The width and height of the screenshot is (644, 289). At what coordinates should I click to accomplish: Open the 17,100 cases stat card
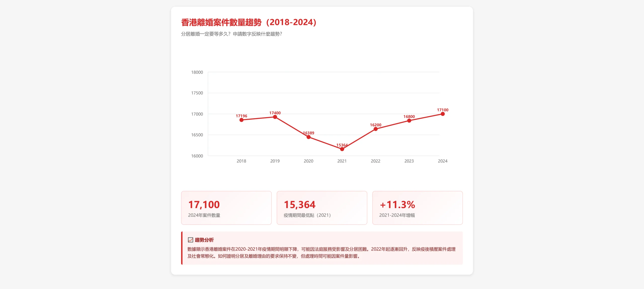226,208
